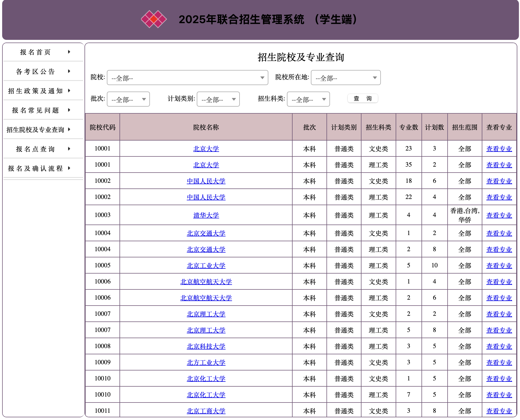Click 查看专业 for 北京航空航天大学 文史类
The height and width of the screenshot is (420, 520).
click(499, 282)
